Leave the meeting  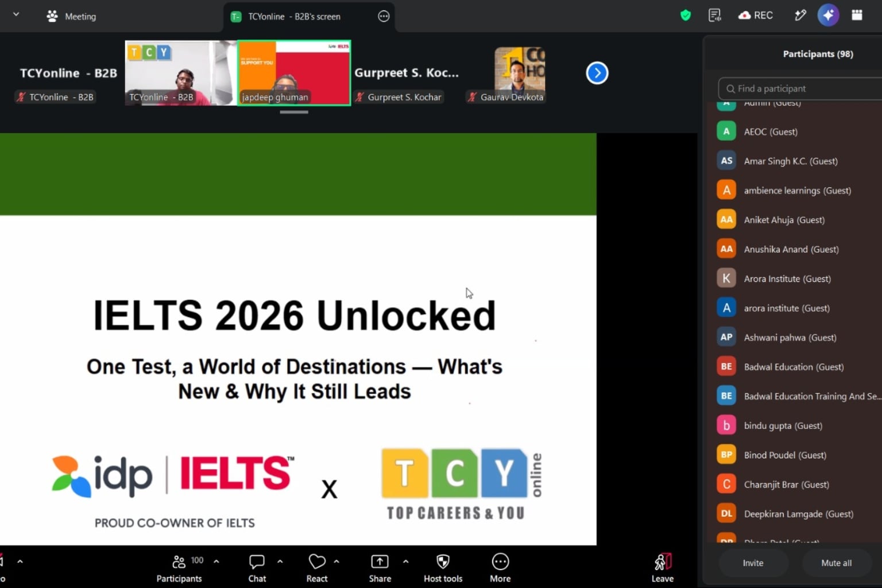[x=662, y=568]
